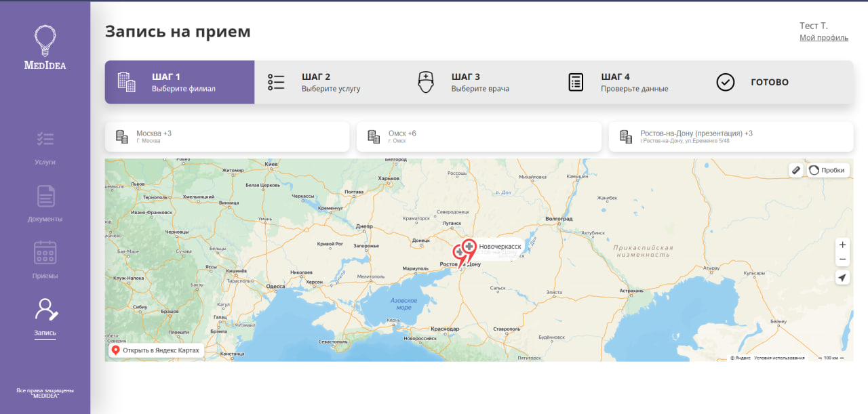Open the Приемы calendar section
868x414 pixels.
45,260
